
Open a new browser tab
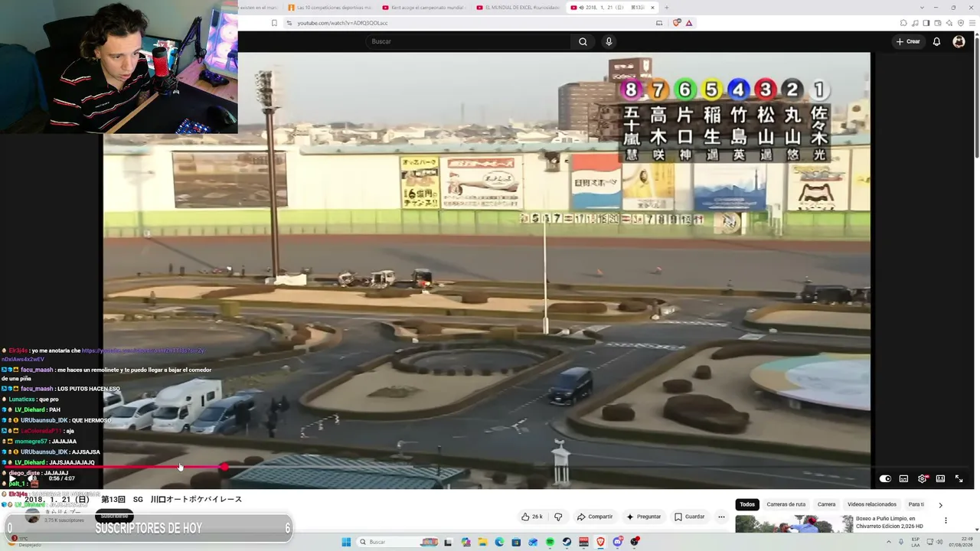tap(666, 8)
